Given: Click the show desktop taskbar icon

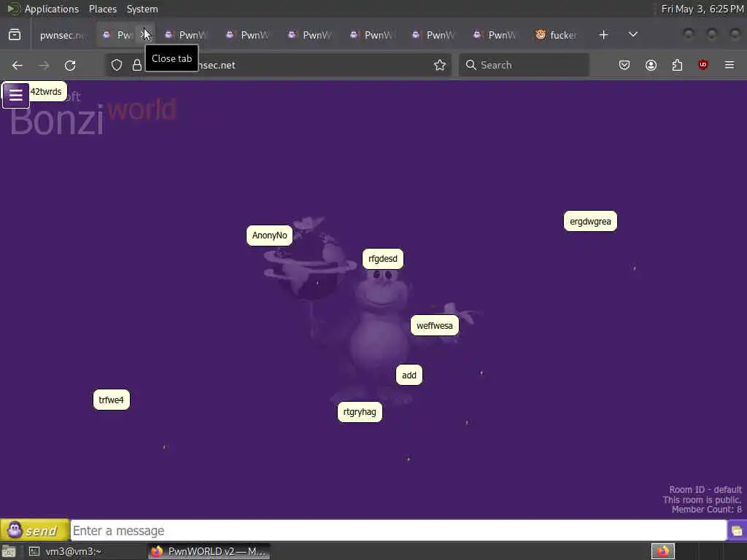Looking at the screenshot, I should tap(9, 551).
